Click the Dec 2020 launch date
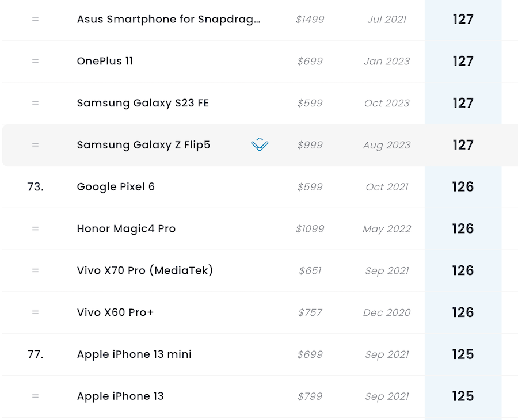Screen dimensions: 518x420 [387, 312]
